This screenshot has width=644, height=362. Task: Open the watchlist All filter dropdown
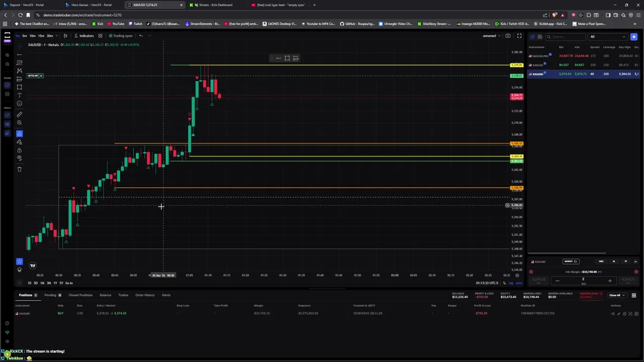click(x=608, y=37)
